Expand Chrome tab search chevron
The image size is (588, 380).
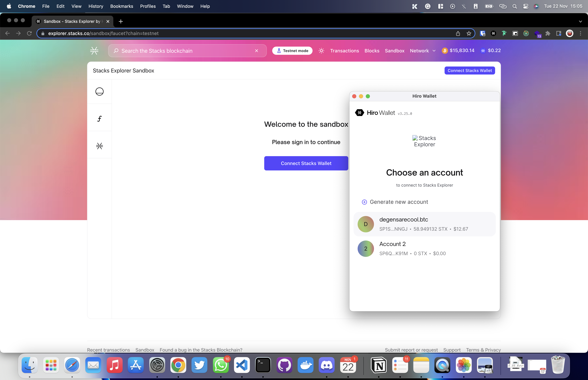click(580, 21)
